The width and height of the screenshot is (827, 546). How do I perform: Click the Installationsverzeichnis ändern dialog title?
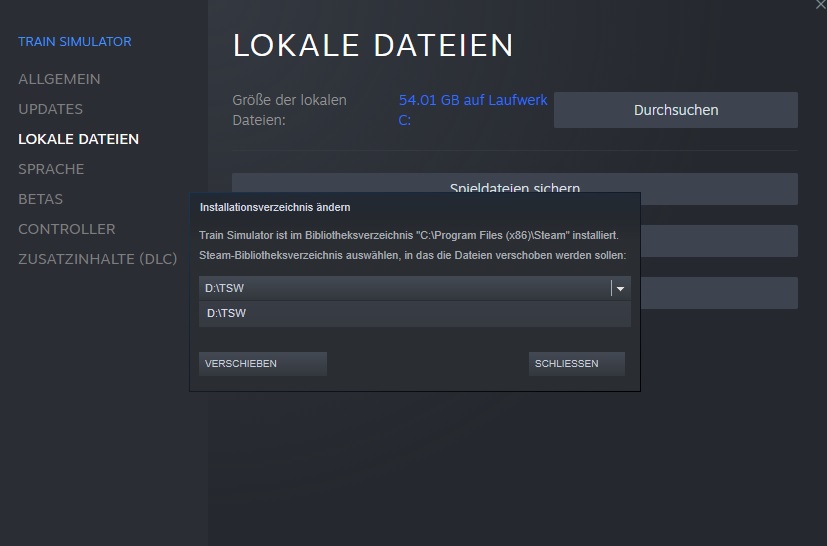coord(275,207)
